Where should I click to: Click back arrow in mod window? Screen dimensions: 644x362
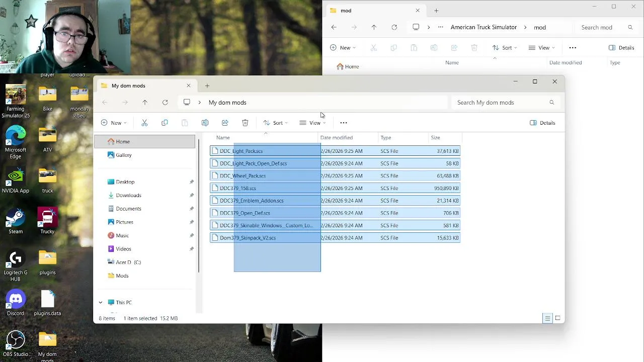pos(334,27)
